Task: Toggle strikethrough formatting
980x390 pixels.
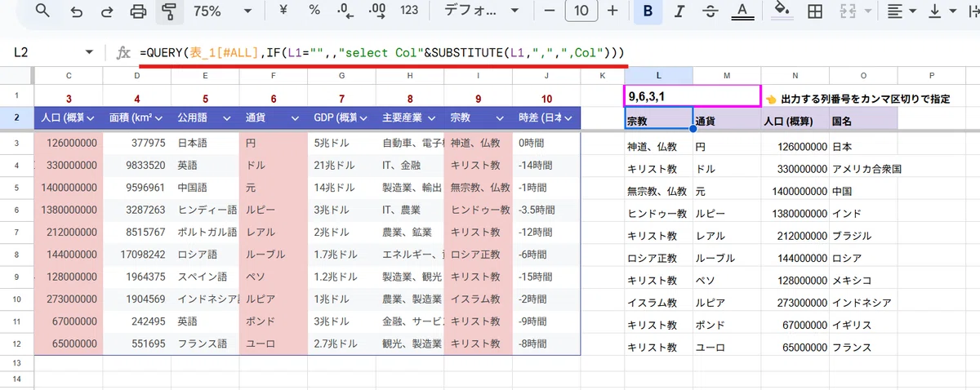Action: point(710,11)
